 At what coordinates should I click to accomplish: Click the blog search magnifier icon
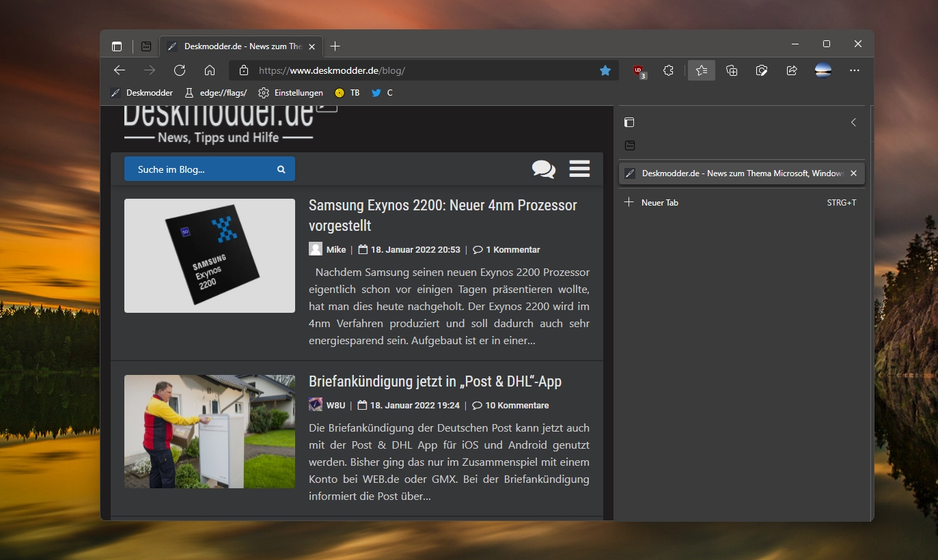(x=281, y=169)
